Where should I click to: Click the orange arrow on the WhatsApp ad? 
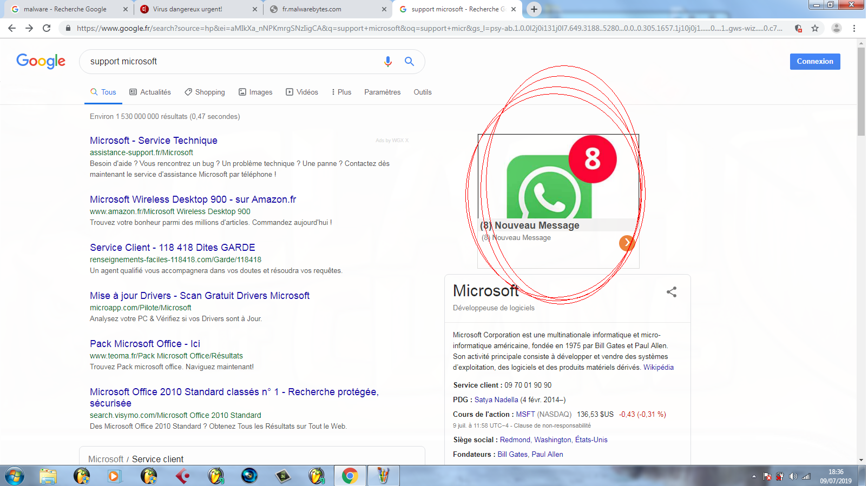pos(627,243)
